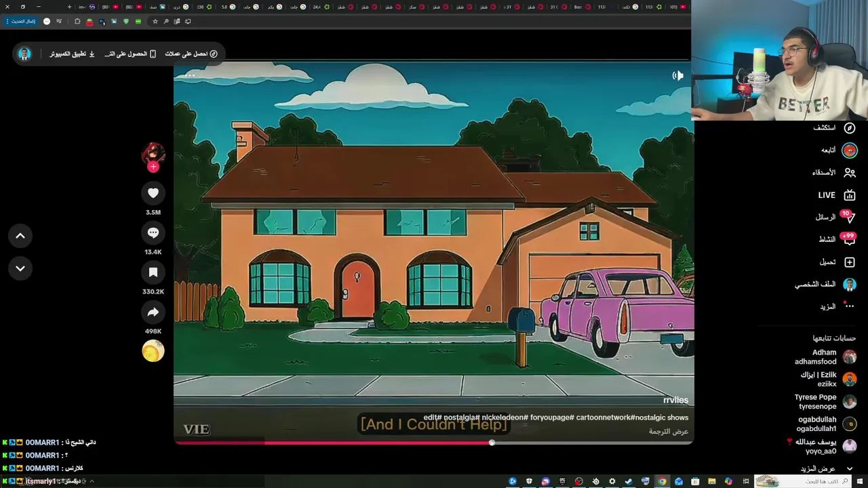Open the الأصدقاء friends item

pos(834,172)
